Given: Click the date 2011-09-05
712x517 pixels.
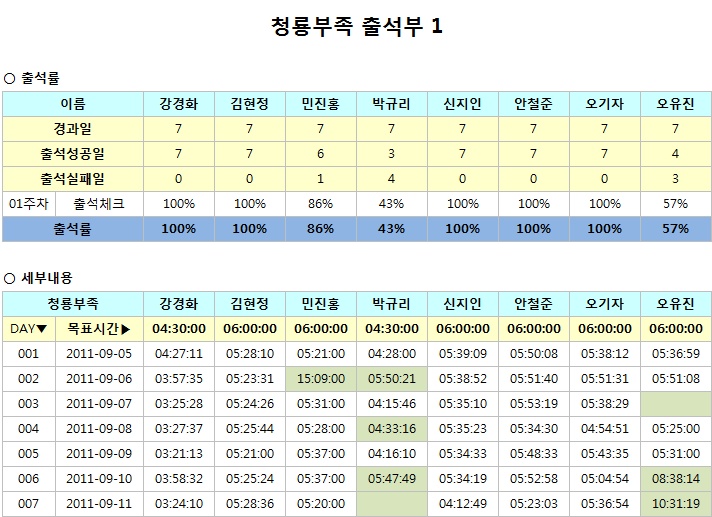Looking at the screenshot, I should tap(99, 354).
